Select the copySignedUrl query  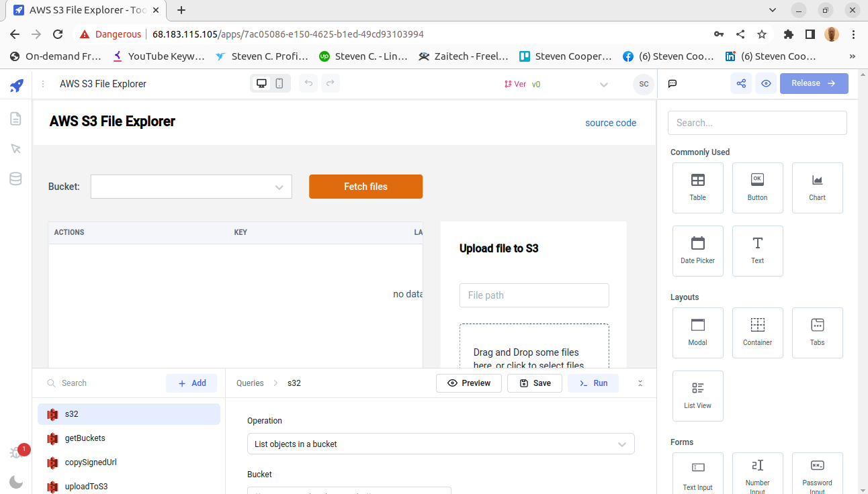tap(129, 462)
